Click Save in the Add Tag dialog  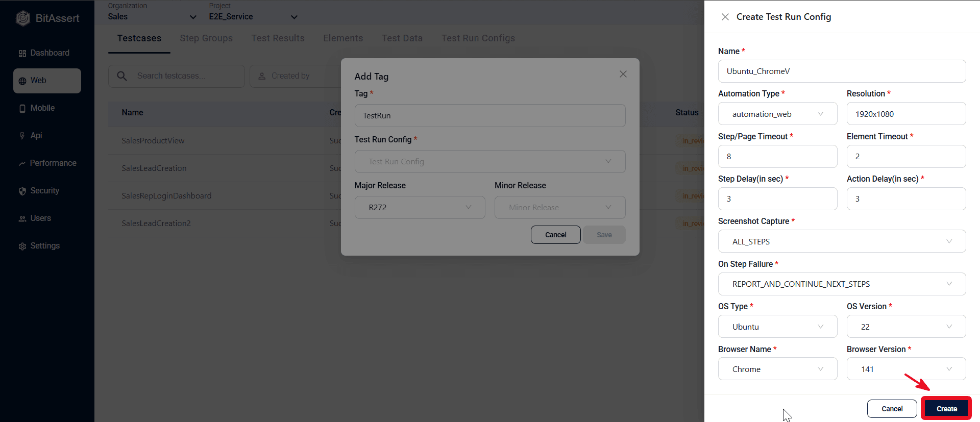point(604,235)
